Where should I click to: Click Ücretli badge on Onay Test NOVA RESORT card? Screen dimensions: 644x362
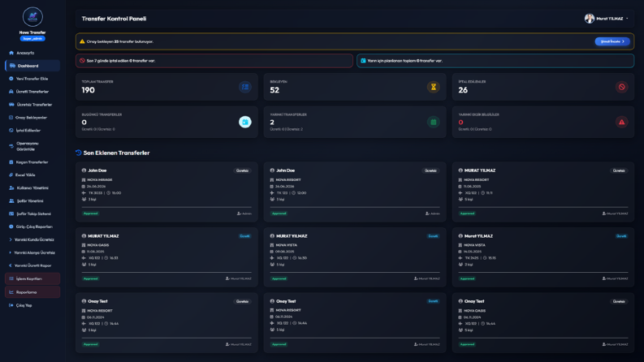coord(433,301)
